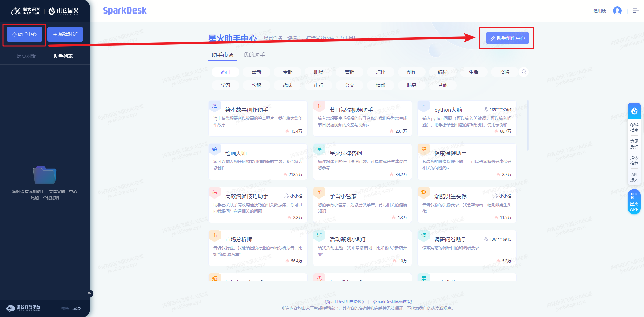The width and height of the screenshot is (644, 317).
Task: Select the 脑暴 category filter
Action: click(x=412, y=85)
